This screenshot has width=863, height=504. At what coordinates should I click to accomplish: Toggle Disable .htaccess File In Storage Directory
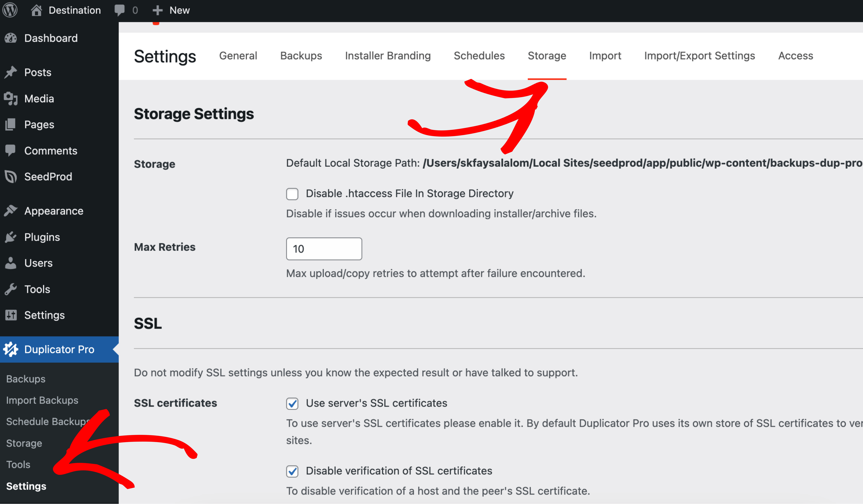tap(292, 194)
